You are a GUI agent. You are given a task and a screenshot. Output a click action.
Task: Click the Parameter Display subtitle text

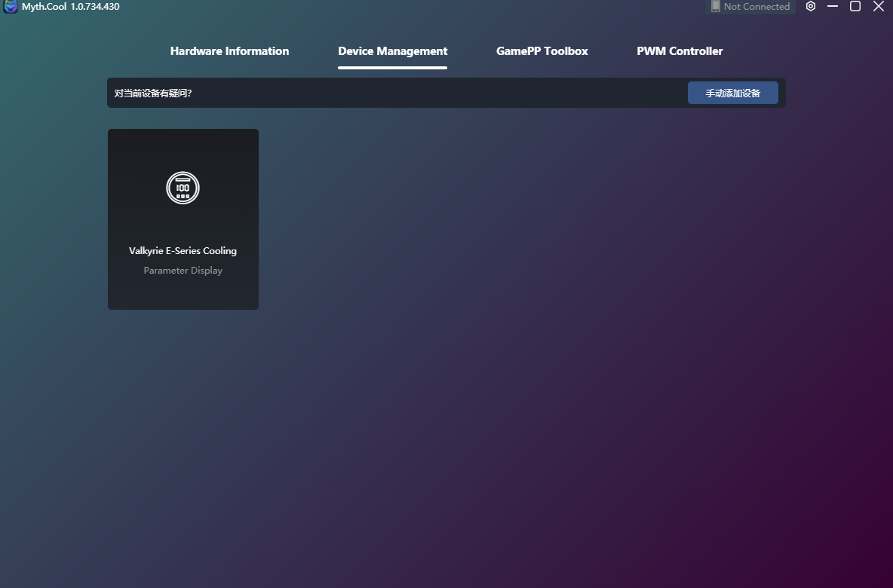point(183,271)
